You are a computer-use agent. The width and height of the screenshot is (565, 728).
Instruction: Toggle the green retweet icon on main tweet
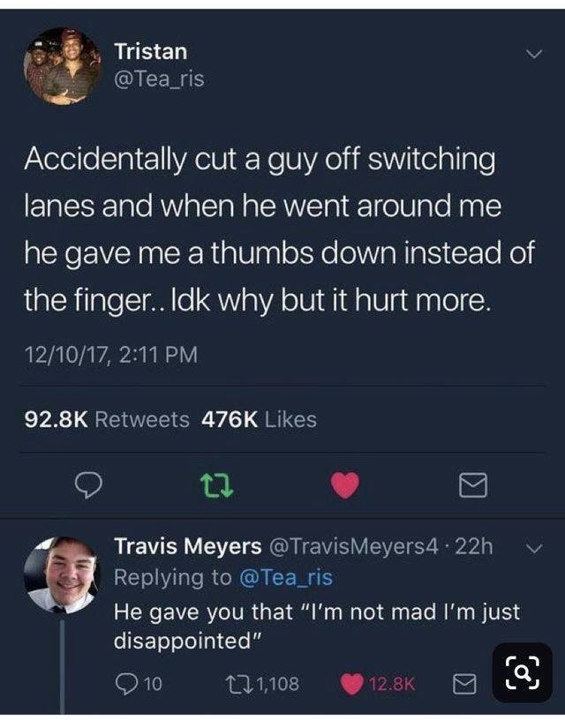point(216,485)
